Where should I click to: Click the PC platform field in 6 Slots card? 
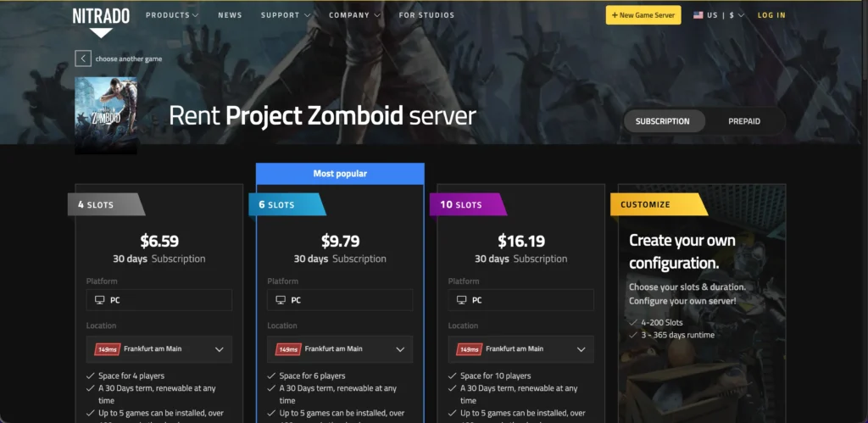point(340,300)
